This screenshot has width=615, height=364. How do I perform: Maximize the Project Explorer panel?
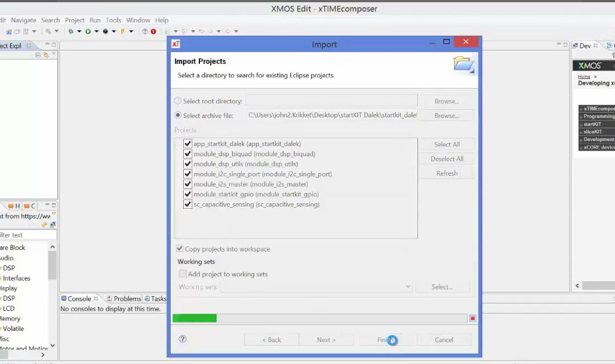coord(54,44)
